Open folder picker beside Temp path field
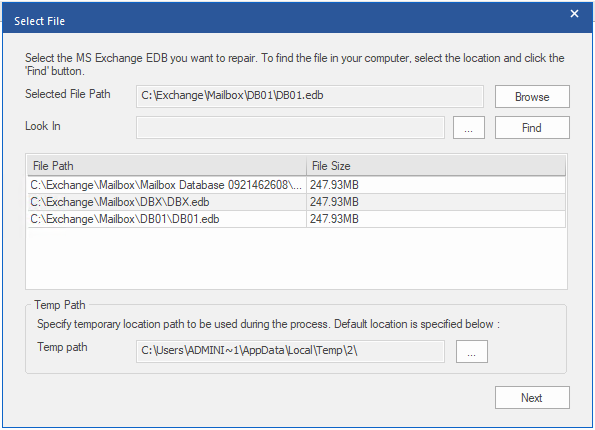Viewport: 595px width, 430px height. pos(472,351)
